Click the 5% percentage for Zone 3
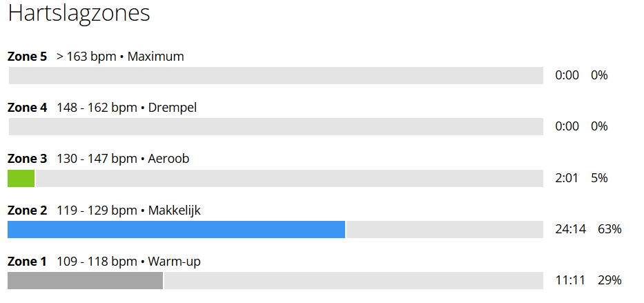This screenshot has height=303, width=644. click(x=599, y=178)
